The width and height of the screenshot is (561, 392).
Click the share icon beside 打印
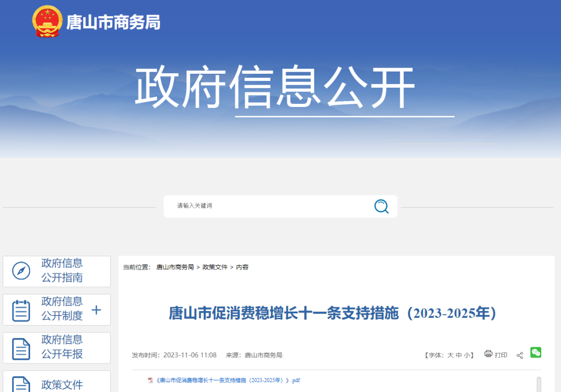pos(519,355)
